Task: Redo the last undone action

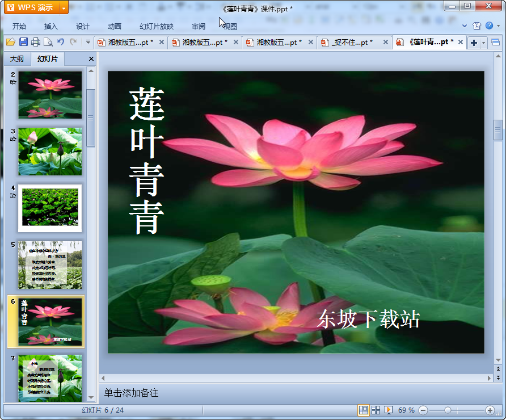Action: [73, 42]
